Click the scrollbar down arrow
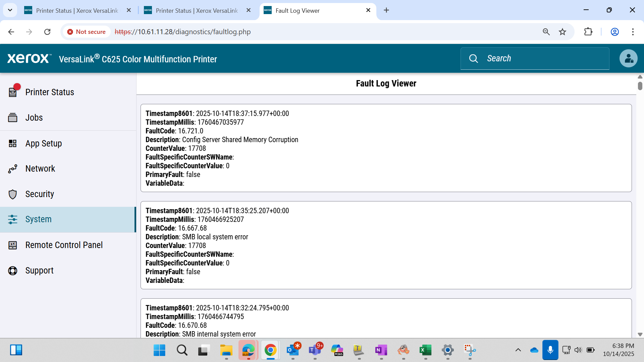 [x=640, y=334]
